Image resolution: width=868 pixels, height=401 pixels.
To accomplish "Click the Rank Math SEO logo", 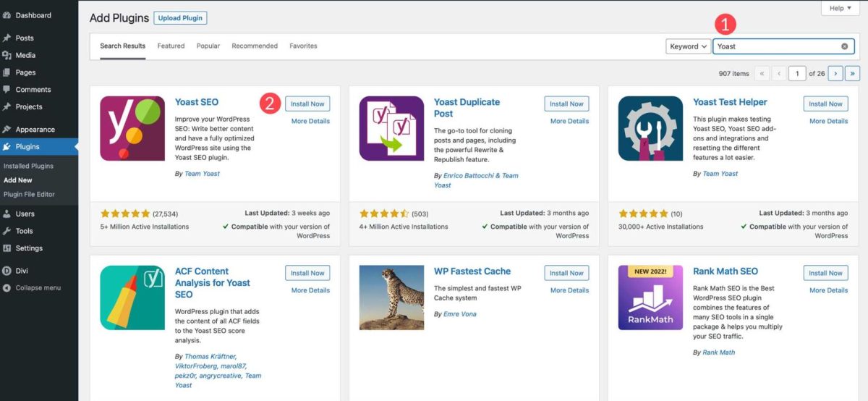I will 650,297.
